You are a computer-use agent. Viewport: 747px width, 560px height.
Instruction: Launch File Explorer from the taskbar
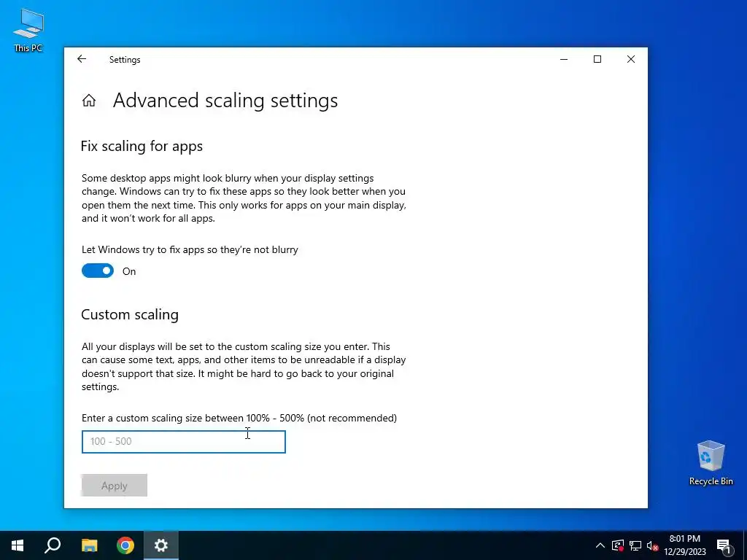tap(89, 545)
